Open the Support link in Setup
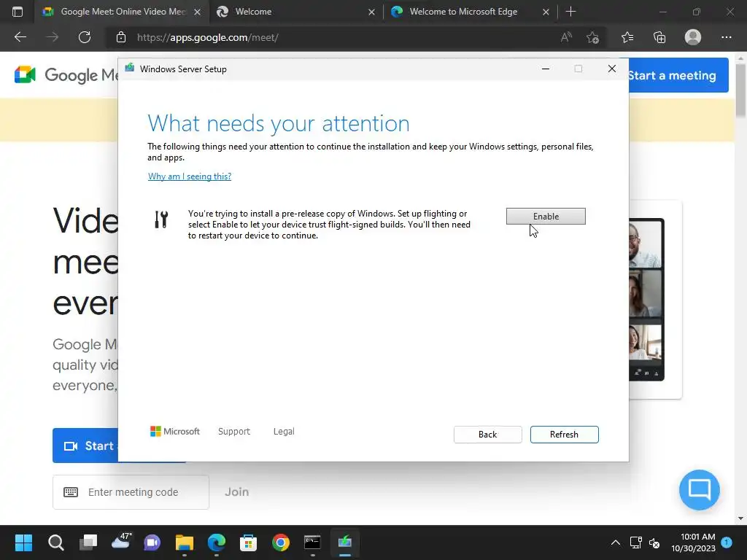This screenshot has height=560, width=747. tap(234, 432)
